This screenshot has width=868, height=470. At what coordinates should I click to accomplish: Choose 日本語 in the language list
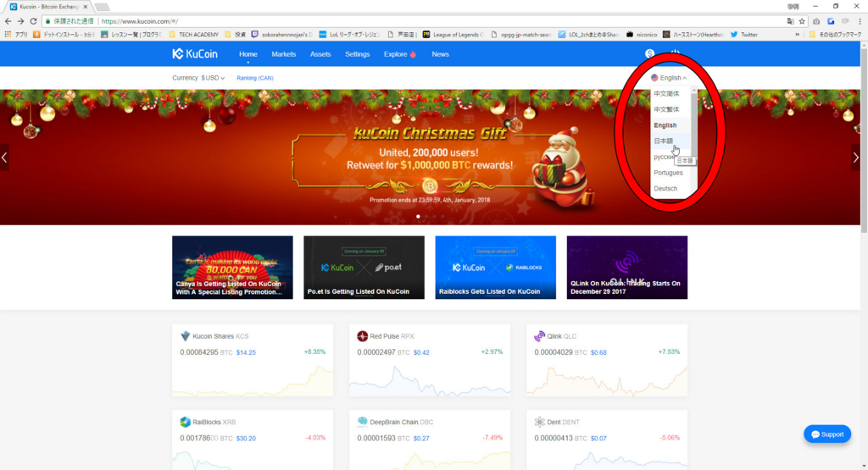pos(664,141)
